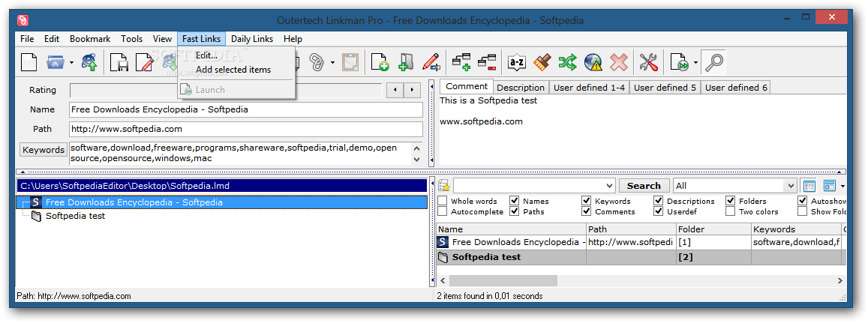Open the Bookmark menu

(90, 39)
